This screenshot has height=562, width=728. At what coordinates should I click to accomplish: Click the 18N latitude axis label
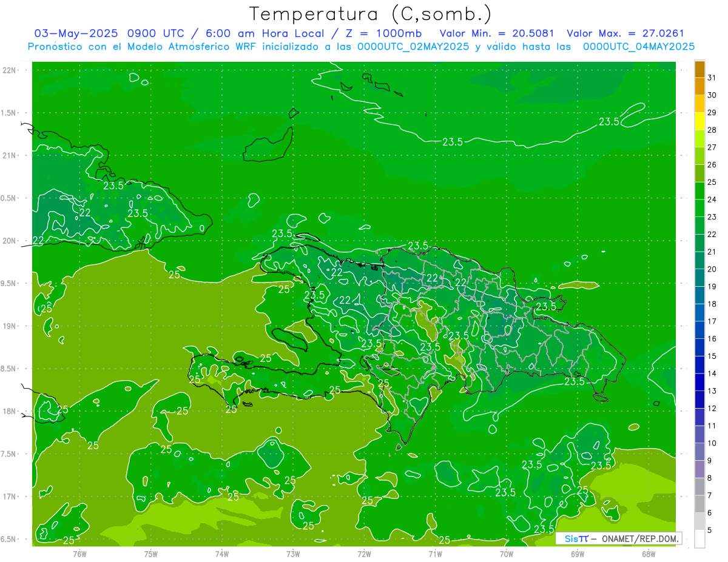click(10, 411)
